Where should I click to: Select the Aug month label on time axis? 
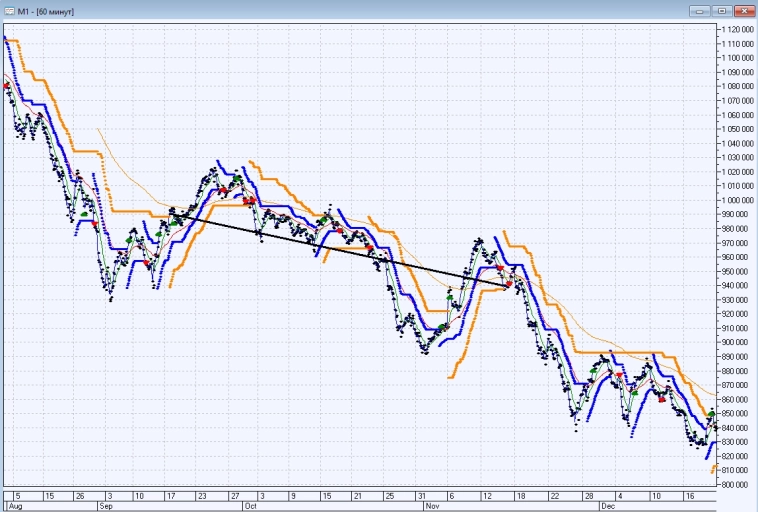14,506
